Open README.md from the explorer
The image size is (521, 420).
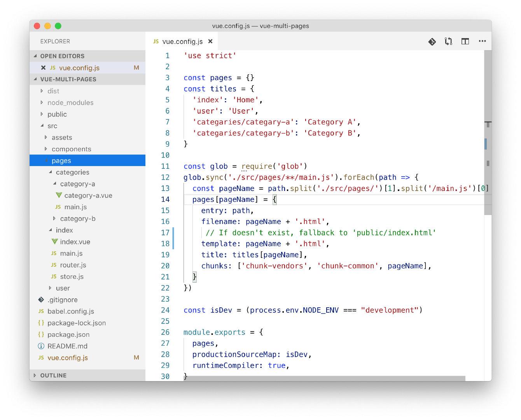coord(67,346)
